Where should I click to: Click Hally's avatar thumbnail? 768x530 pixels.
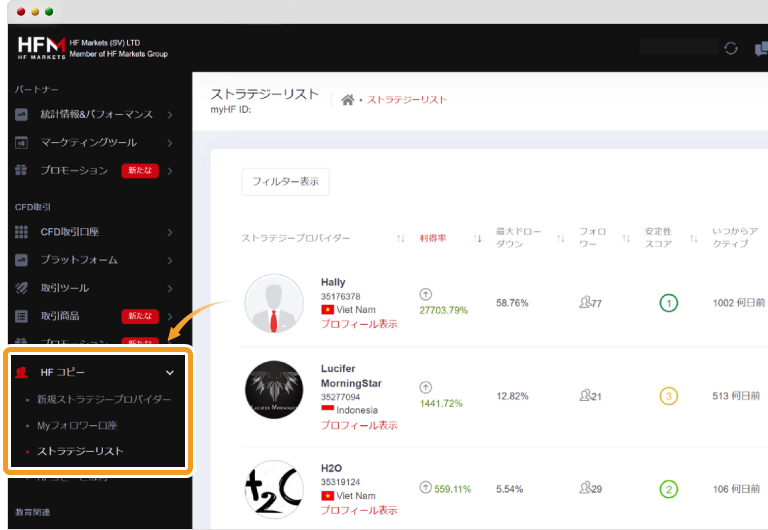[x=274, y=304]
